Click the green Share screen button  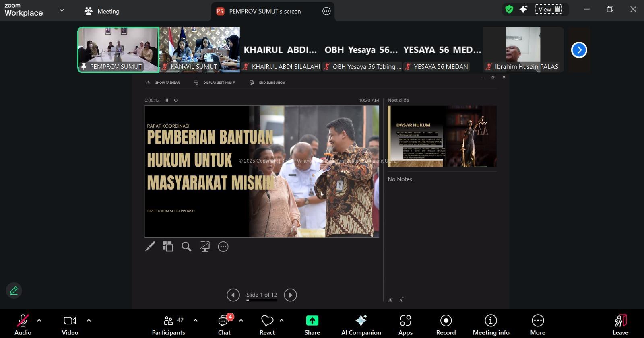click(312, 325)
